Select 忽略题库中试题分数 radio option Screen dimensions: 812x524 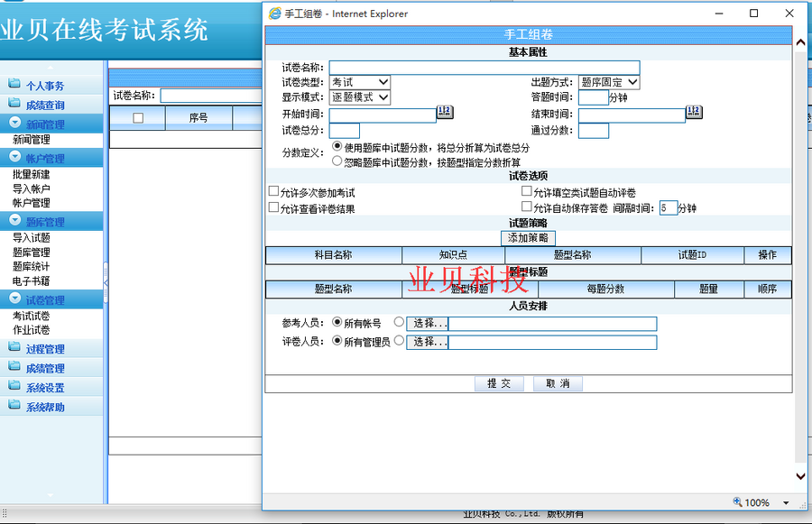pyautogui.click(x=337, y=161)
